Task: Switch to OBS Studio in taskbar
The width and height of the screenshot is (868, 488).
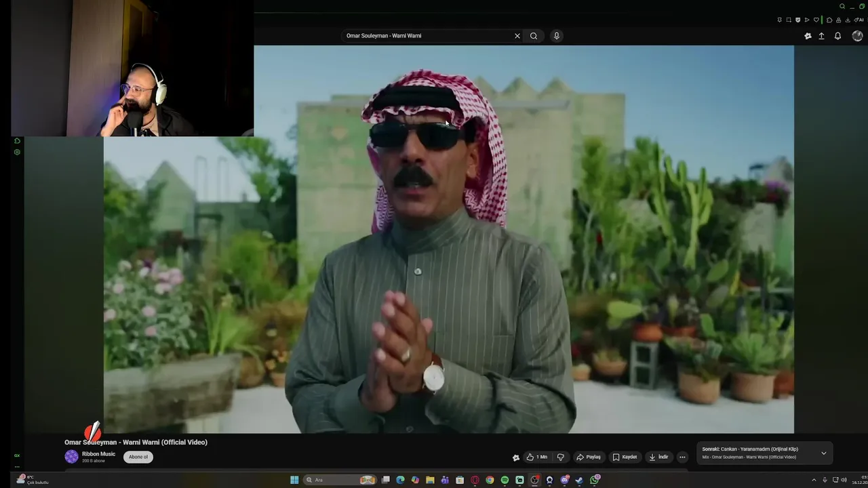Action: pyautogui.click(x=535, y=480)
